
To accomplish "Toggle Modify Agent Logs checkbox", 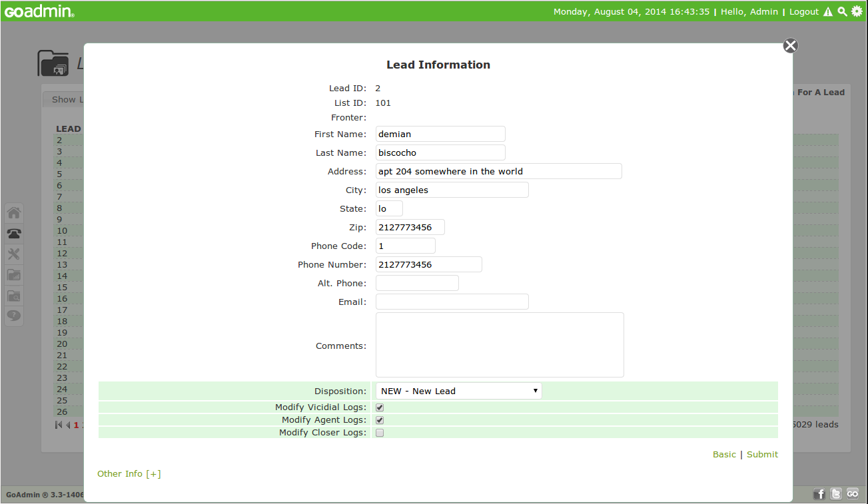I will tap(380, 420).
